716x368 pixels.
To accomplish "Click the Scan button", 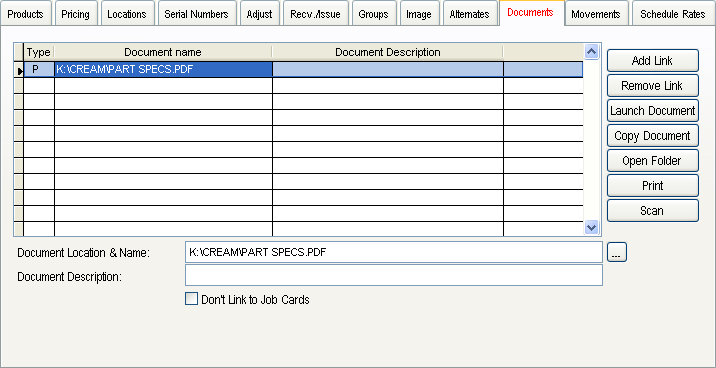I will click(653, 210).
